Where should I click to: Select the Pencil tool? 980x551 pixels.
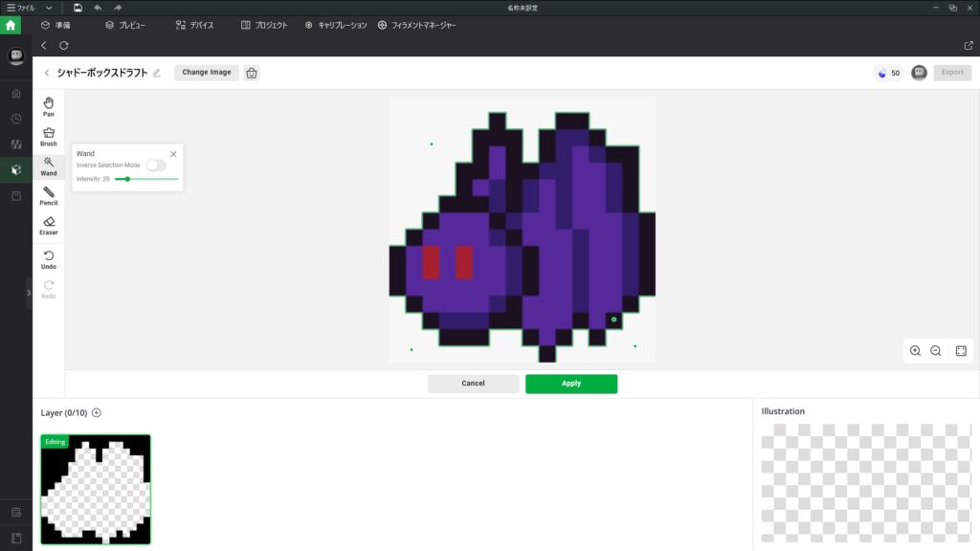pos(49,196)
